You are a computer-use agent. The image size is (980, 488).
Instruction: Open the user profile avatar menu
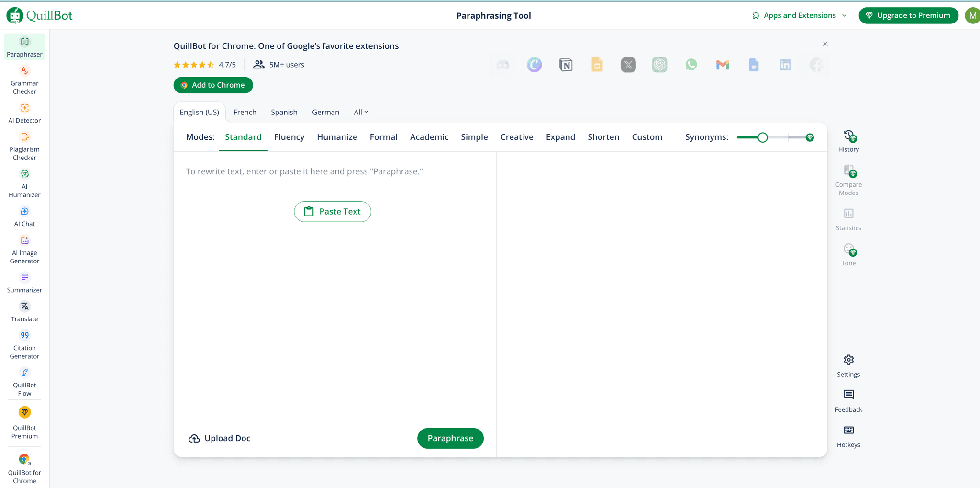pos(972,15)
